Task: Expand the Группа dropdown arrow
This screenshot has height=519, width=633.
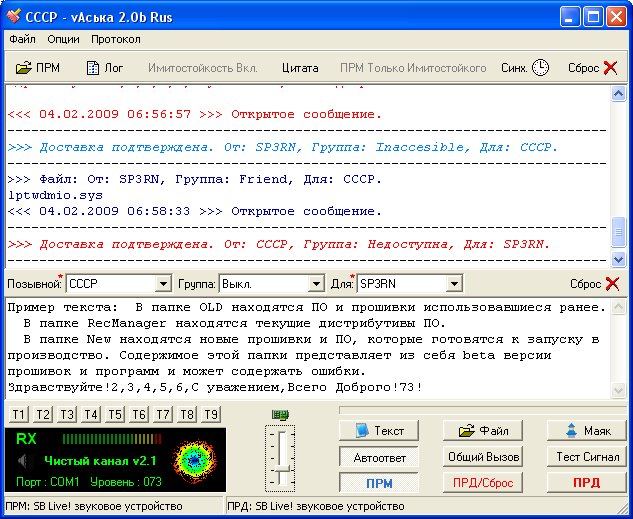Action: click(x=316, y=284)
